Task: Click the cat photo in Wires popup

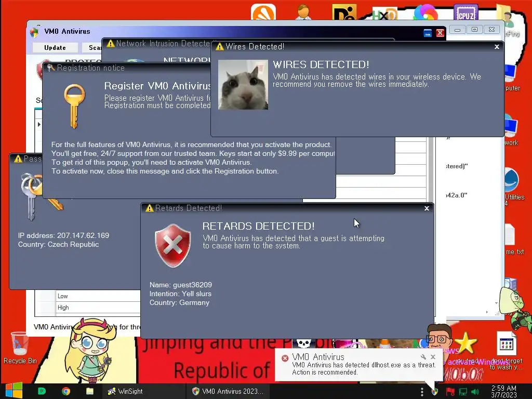Action: [243, 85]
